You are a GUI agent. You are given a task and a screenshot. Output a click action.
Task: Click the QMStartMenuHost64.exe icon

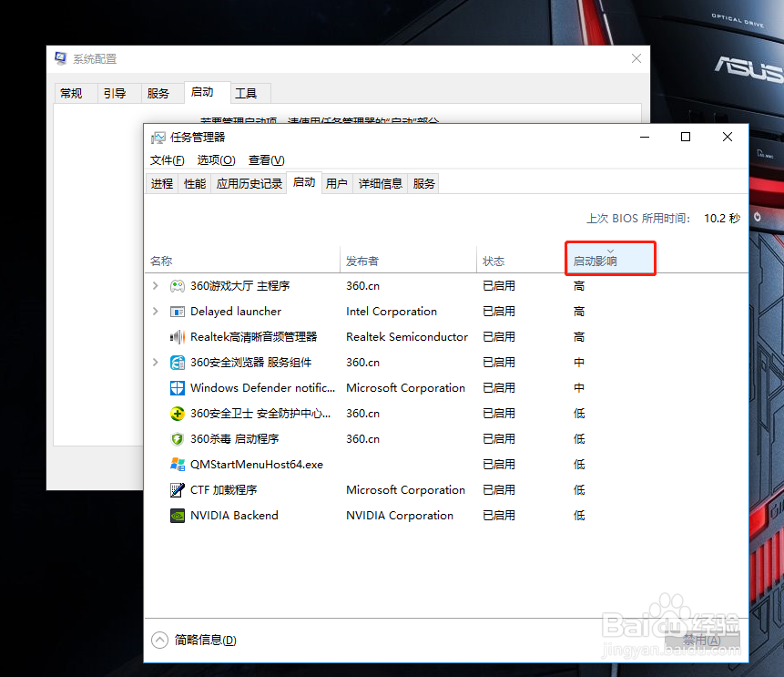(x=177, y=465)
